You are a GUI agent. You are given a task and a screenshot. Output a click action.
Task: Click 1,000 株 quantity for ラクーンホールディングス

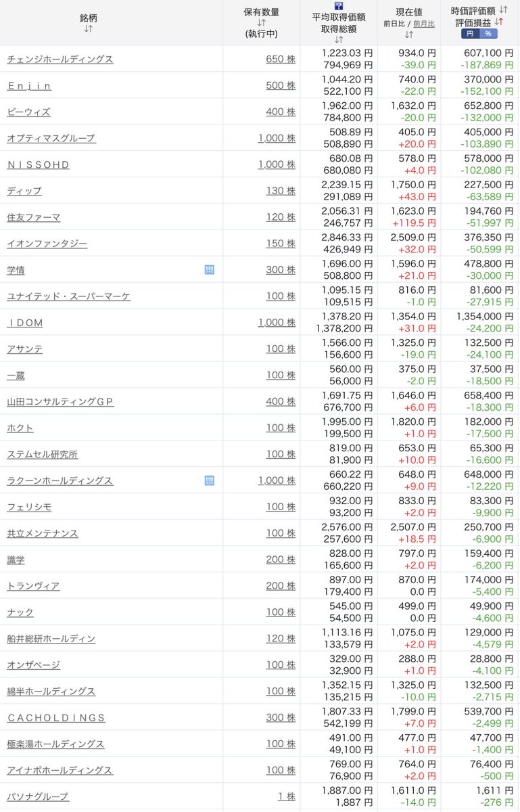277,480
